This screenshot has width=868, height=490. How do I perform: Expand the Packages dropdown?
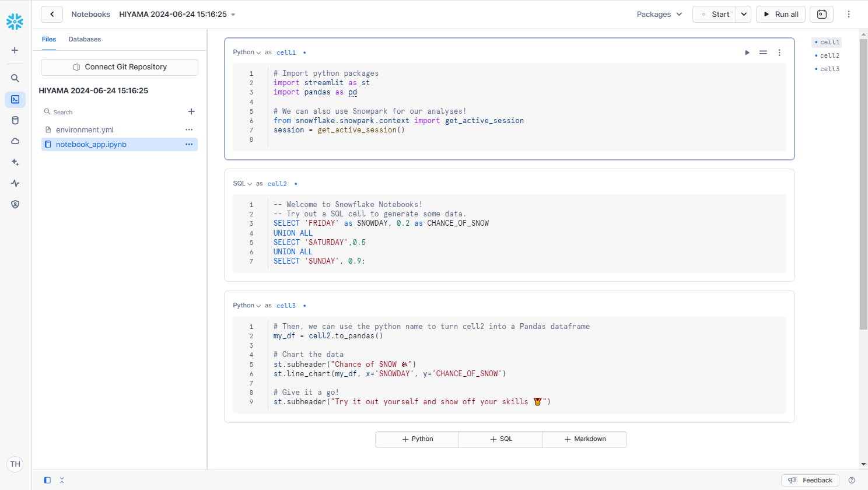coord(659,14)
